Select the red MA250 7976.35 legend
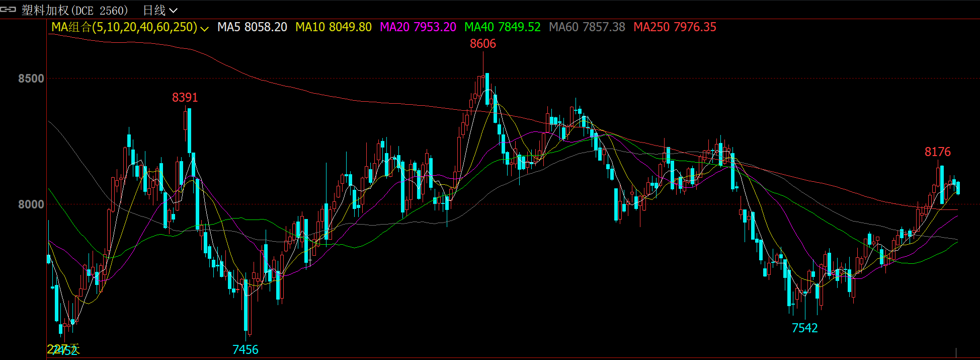 tap(675, 27)
